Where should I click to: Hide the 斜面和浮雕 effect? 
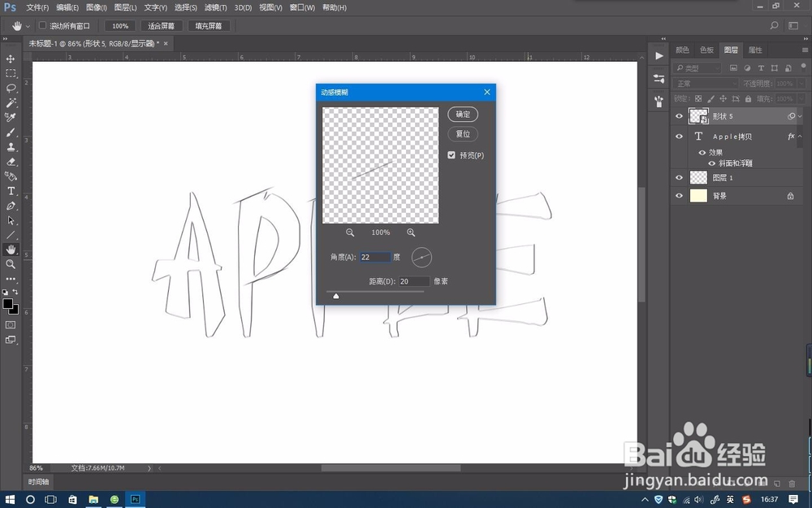(x=711, y=163)
